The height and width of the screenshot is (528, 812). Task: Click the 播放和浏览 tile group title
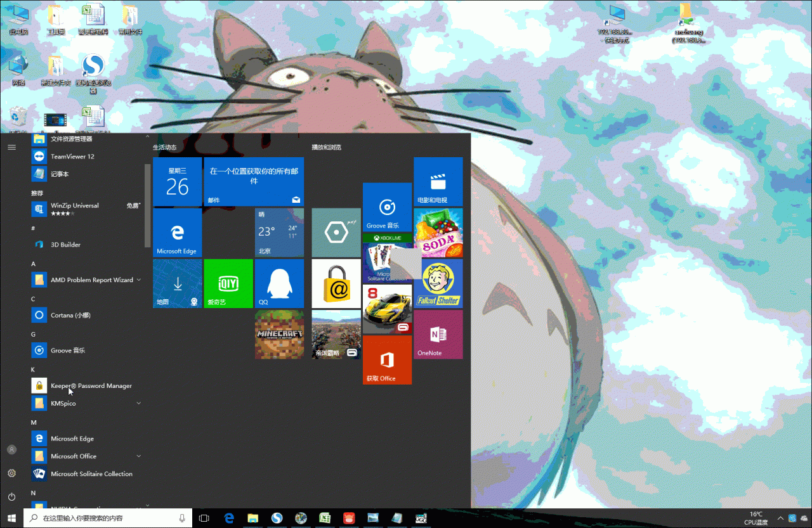326,147
